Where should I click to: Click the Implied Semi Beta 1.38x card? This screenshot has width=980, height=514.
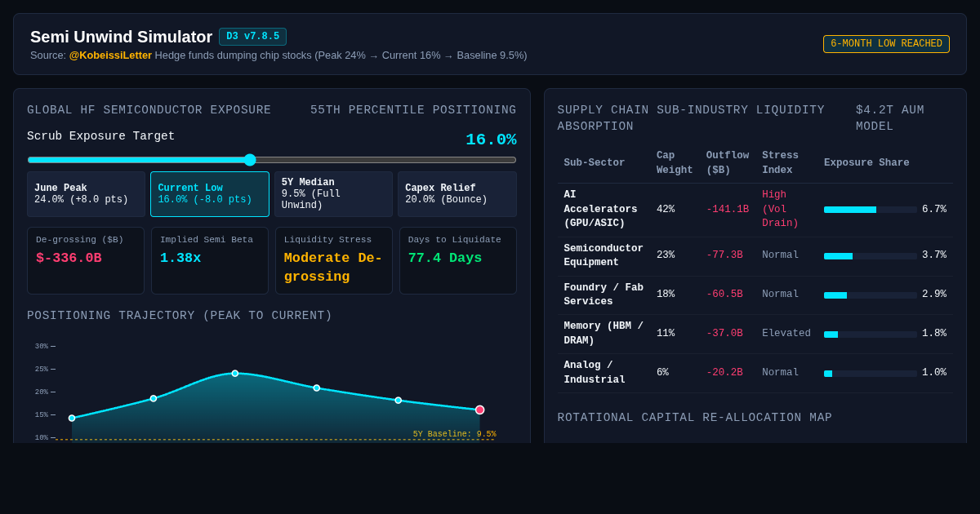click(210, 260)
